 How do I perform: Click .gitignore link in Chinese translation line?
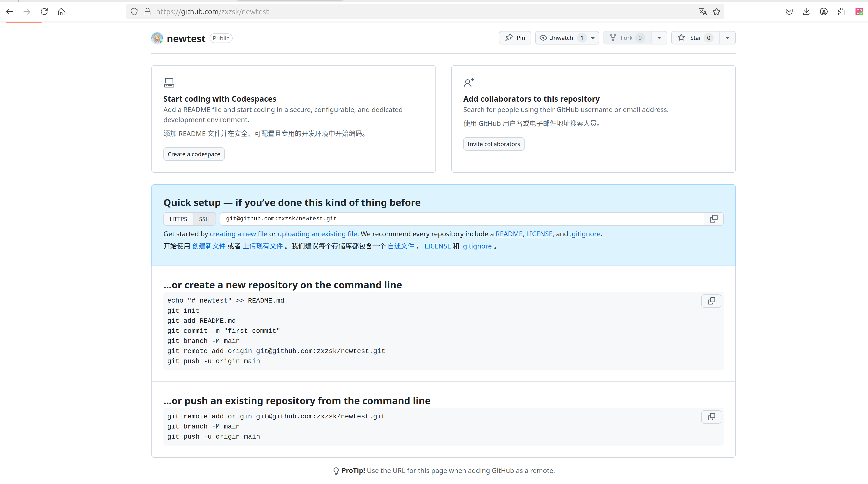[x=477, y=246]
